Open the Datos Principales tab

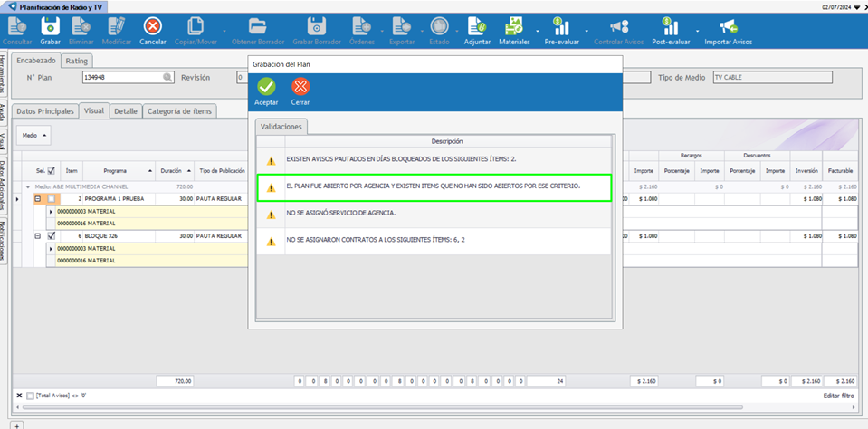tap(45, 111)
